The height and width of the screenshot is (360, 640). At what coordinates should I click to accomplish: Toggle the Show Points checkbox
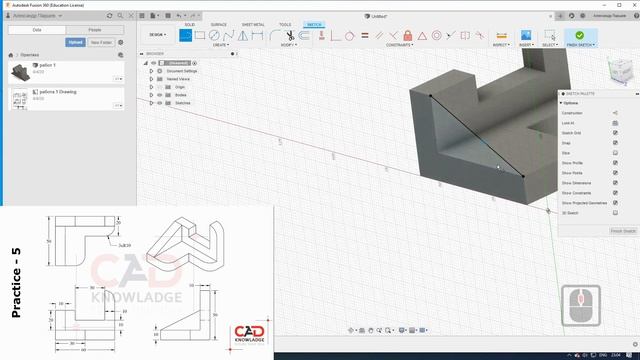[x=615, y=173]
